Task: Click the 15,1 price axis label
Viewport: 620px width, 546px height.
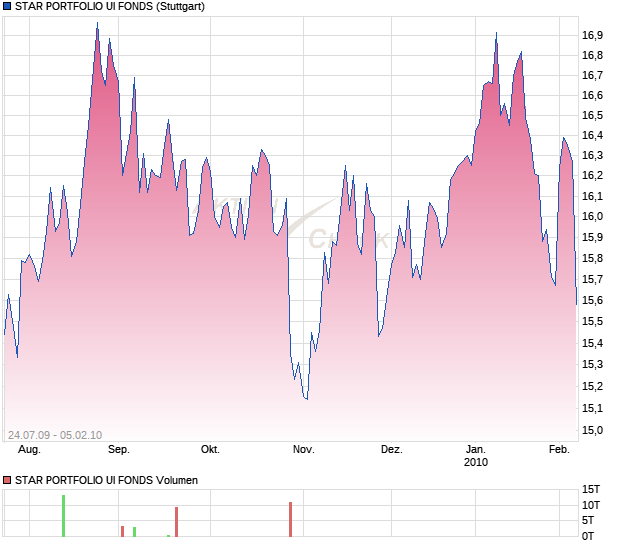Action: coord(592,408)
